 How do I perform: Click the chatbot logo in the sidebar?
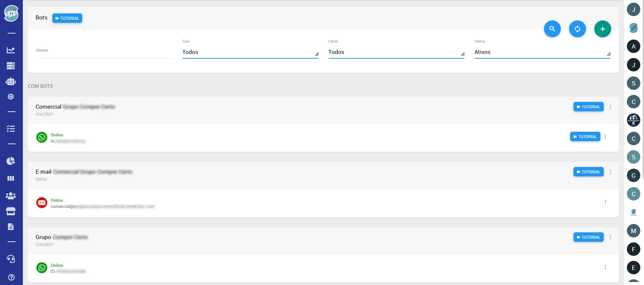(11, 13)
